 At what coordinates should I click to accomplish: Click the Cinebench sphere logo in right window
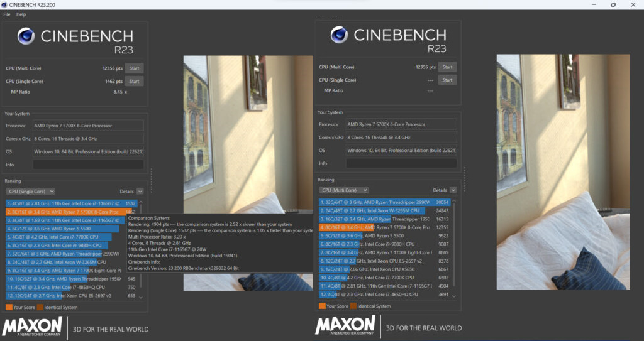(x=339, y=35)
